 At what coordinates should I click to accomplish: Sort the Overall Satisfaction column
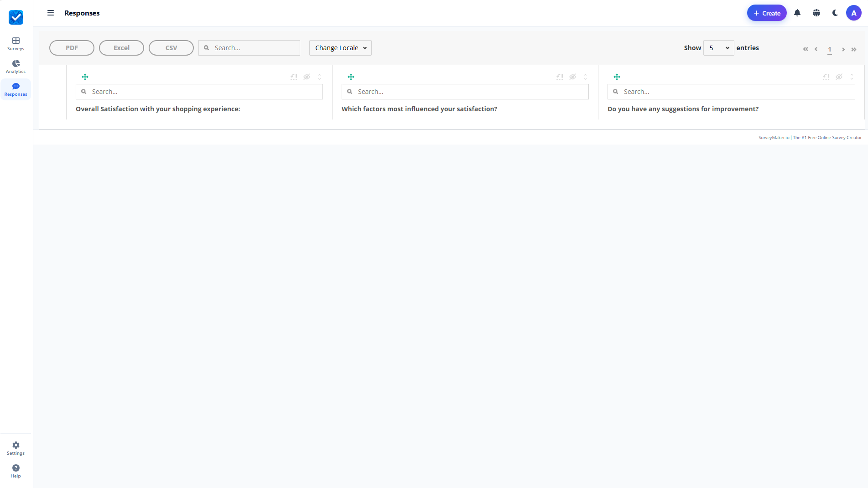319,77
